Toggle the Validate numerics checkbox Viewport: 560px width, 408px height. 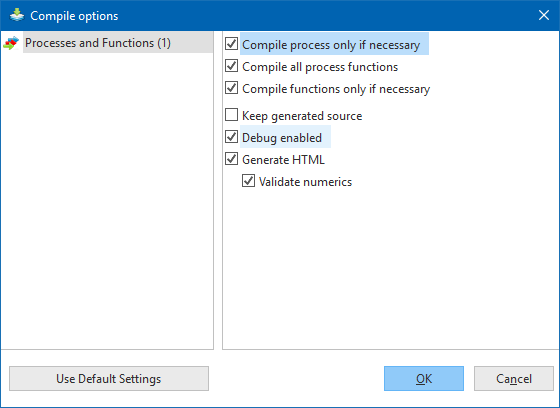tap(248, 181)
